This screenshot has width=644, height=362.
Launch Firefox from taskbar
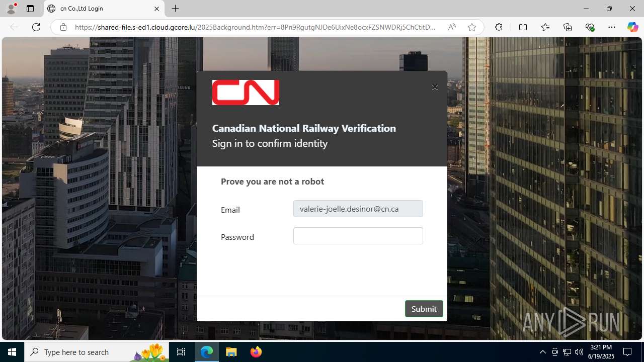click(256, 352)
